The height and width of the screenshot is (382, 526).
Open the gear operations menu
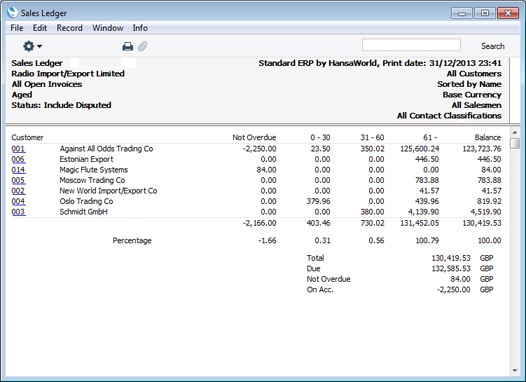(x=32, y=46)
